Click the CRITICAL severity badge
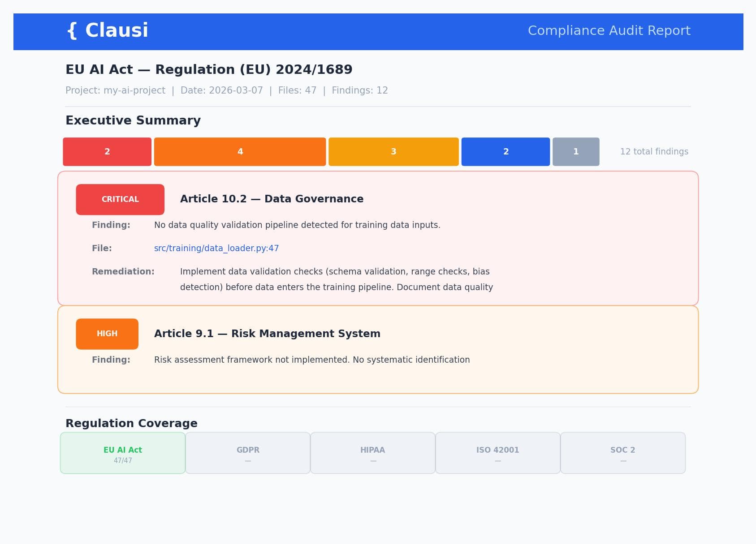Screen dimensions: 756x544 click(120, 199)
